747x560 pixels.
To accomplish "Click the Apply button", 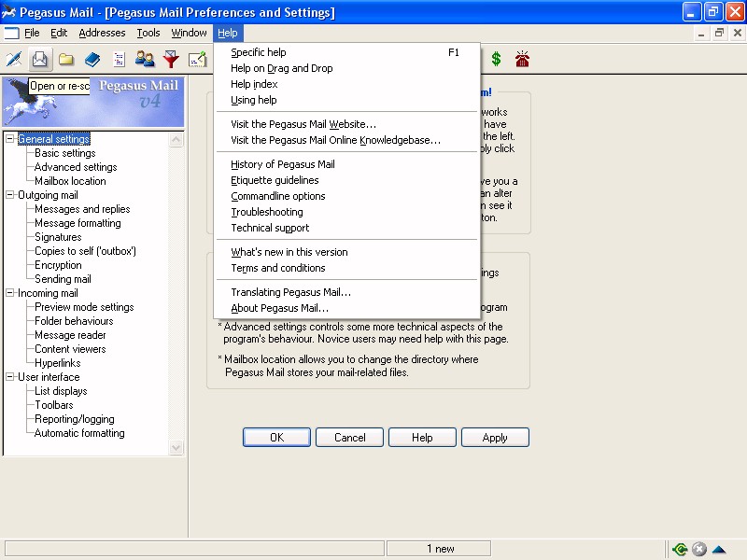I will pyautogui.click(x=496, y=437).
